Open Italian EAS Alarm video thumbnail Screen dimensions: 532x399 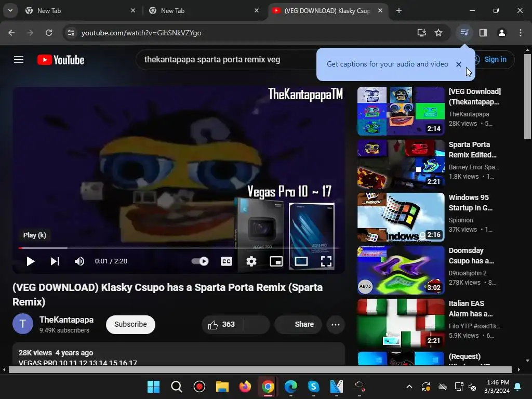click(x=401, y=323)
